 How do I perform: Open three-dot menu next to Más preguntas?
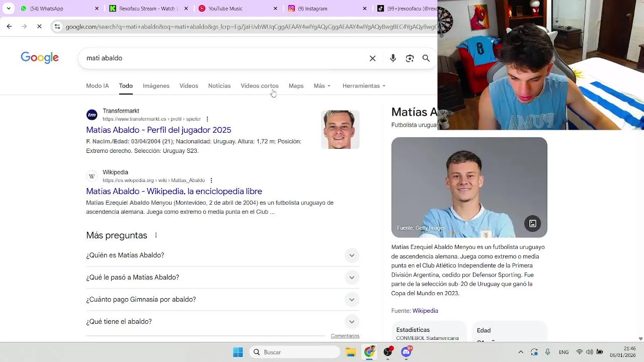(156, 235)
